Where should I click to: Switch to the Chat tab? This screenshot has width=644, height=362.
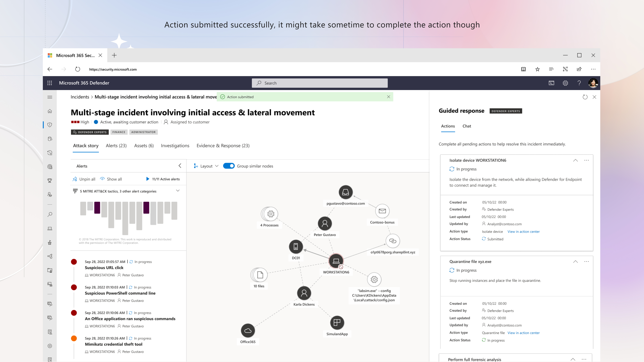pyautogui.click(x=467, y=126)
